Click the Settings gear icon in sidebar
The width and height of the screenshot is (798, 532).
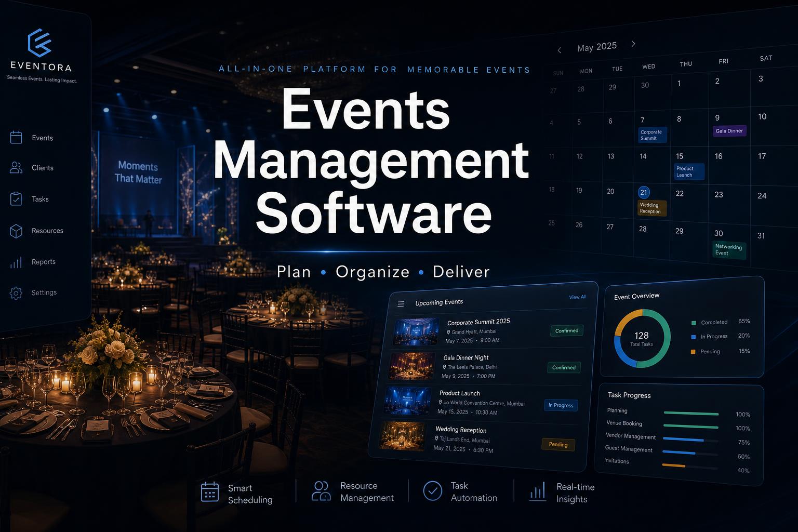pos(16,293)
